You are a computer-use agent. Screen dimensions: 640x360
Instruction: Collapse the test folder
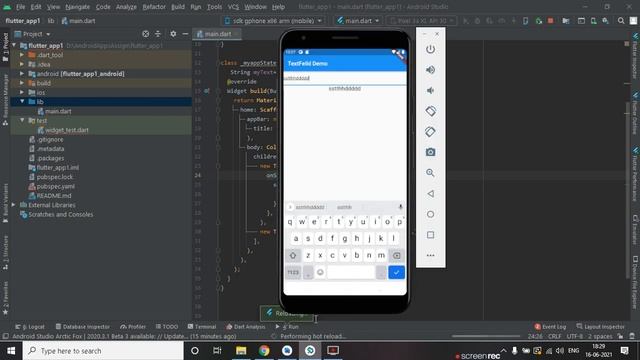[22, 120]
